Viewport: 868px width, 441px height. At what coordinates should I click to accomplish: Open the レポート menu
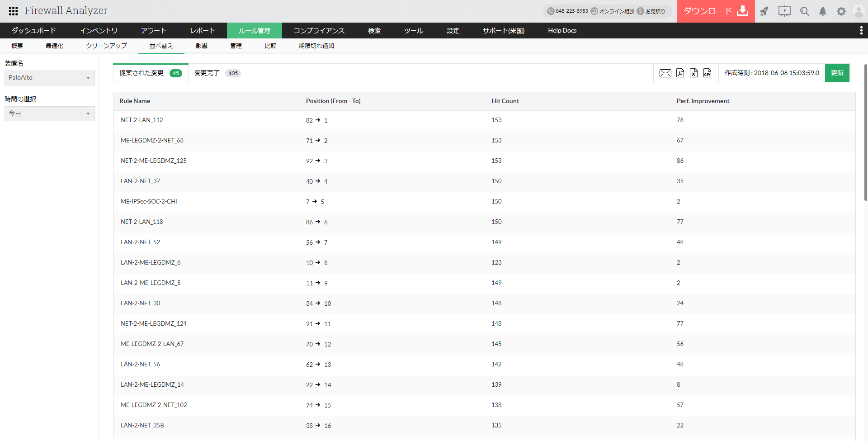[203, 30]
